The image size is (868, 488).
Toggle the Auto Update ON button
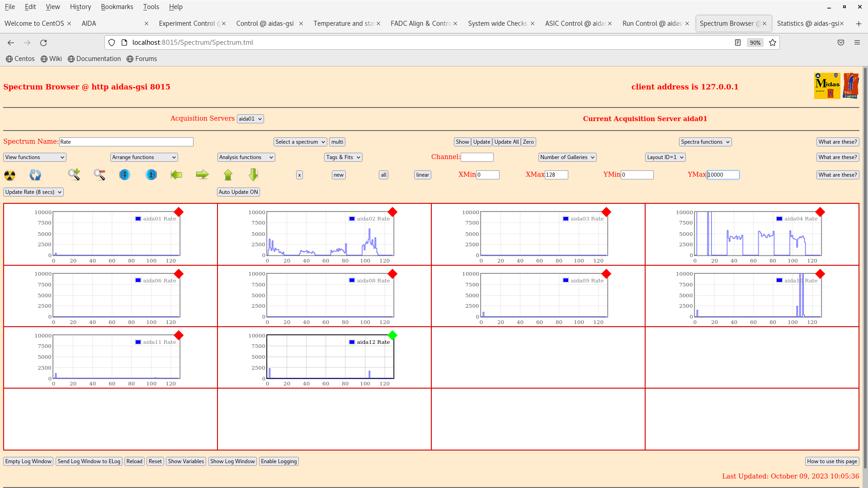point(238,192)
